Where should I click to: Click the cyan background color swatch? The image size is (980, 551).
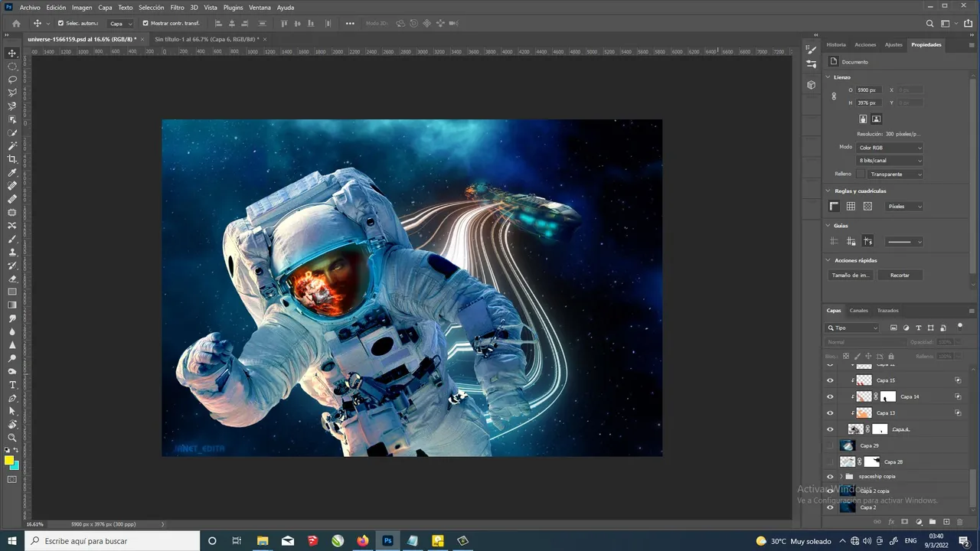coord(15,465)
